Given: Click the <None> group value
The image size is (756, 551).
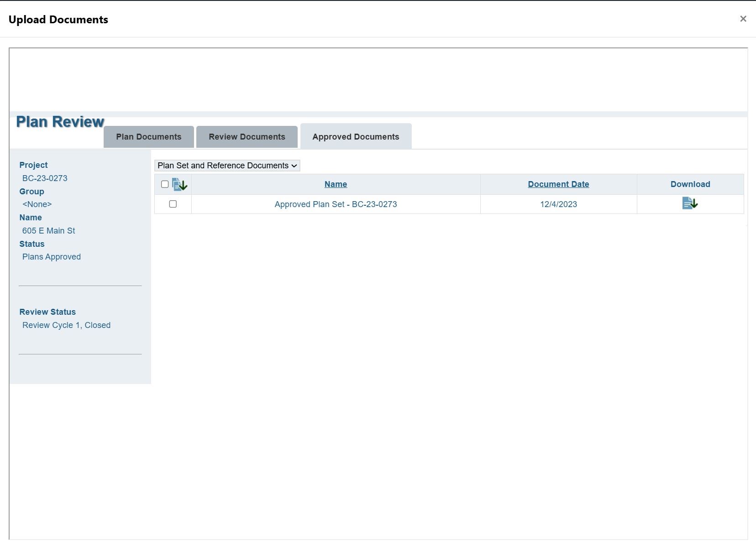Looking at the screenshot, I should click(x=37, y=204).
